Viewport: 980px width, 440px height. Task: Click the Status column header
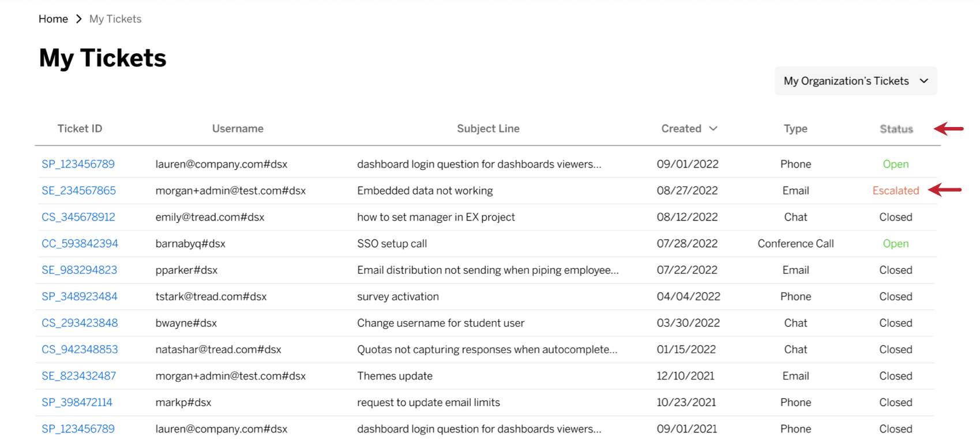pos(896,129)
